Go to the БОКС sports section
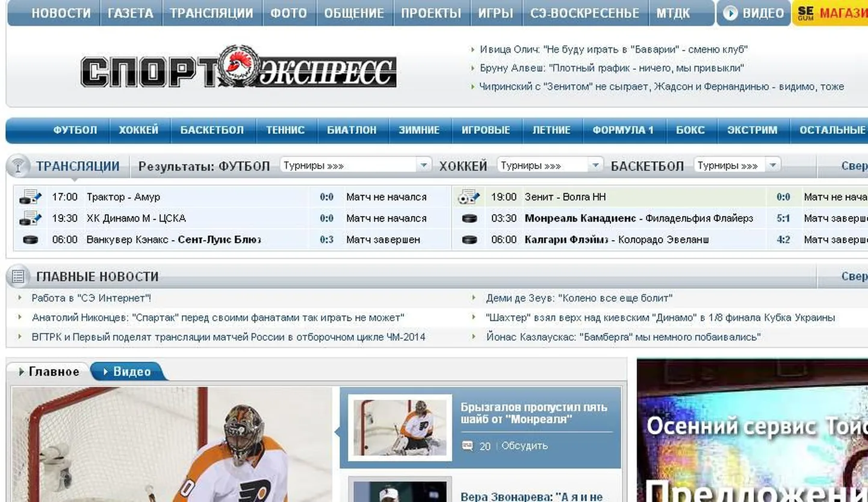This screenshot has height=502, width=868. [690, 130]
